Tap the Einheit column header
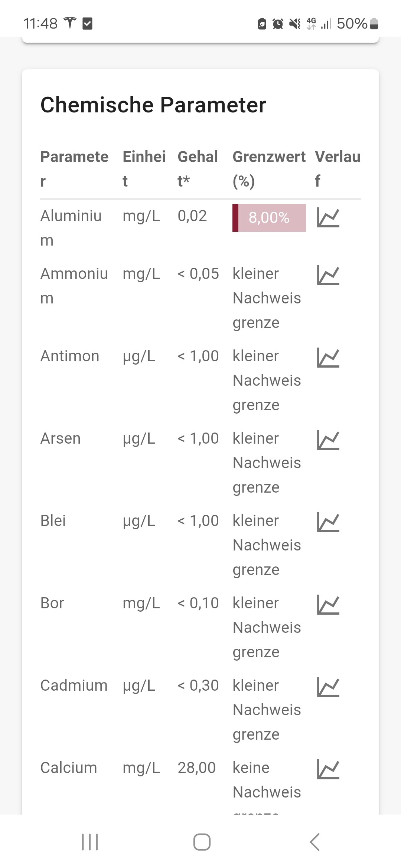This screenshot has width=401, height=868. [x=144, y=169]
